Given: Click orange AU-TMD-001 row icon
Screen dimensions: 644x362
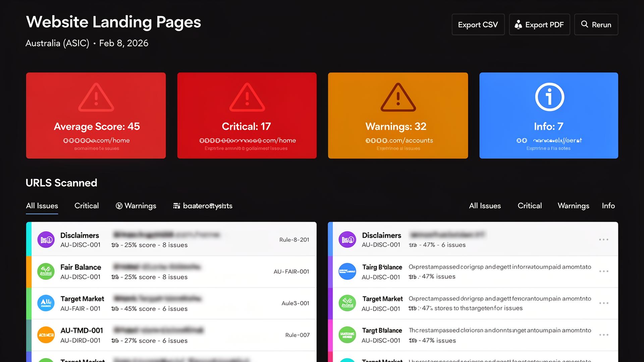Looking at the screenshot, I should [x=46, y=335].
